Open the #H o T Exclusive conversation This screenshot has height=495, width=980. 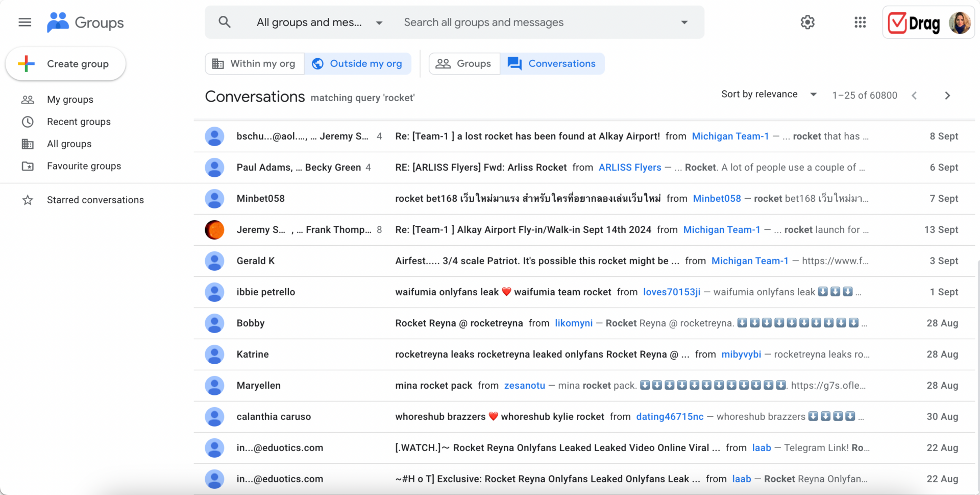tap(548, 479)
